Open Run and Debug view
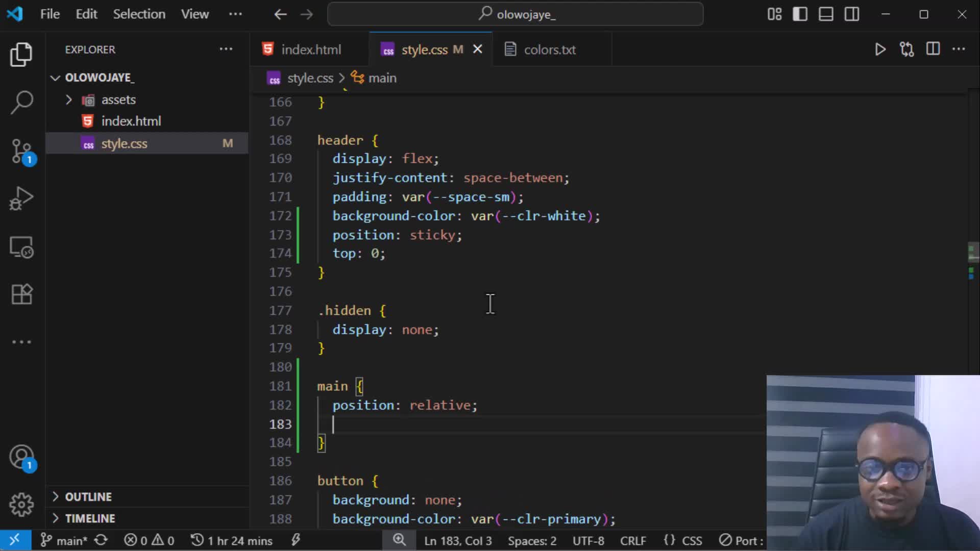Viewport: 980px width, 551px height. click(21, 198)
